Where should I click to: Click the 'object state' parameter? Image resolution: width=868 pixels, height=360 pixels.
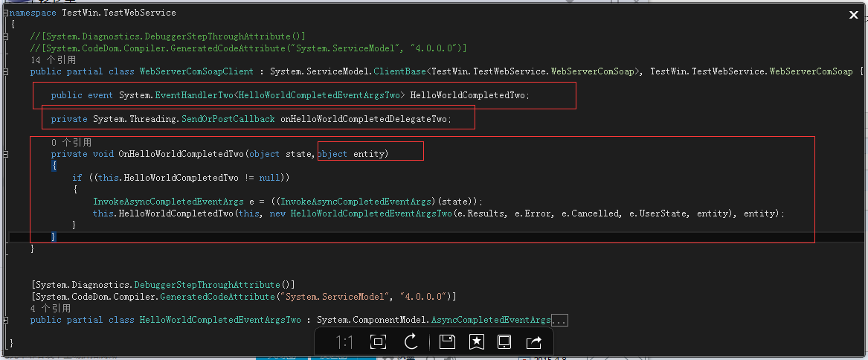point(280,154)
